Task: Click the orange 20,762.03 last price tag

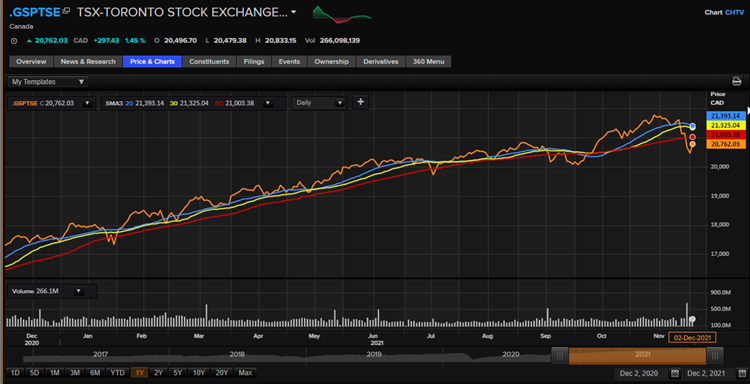Action: point(726,144)
